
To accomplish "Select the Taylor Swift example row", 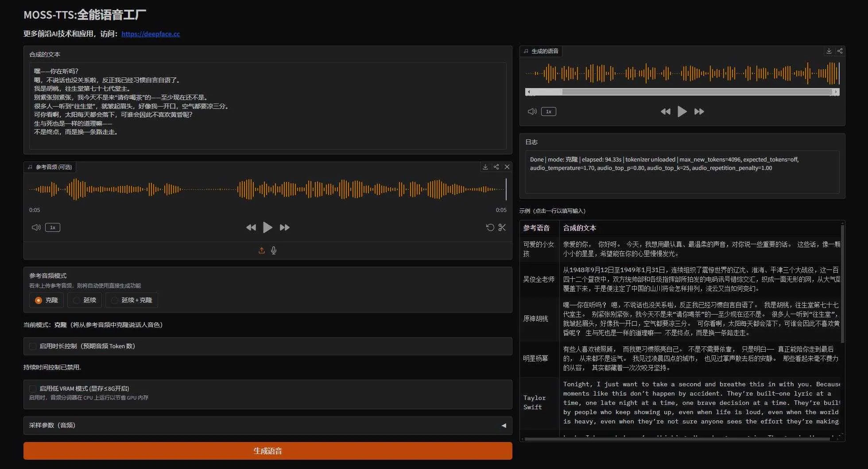I will 534,402.
